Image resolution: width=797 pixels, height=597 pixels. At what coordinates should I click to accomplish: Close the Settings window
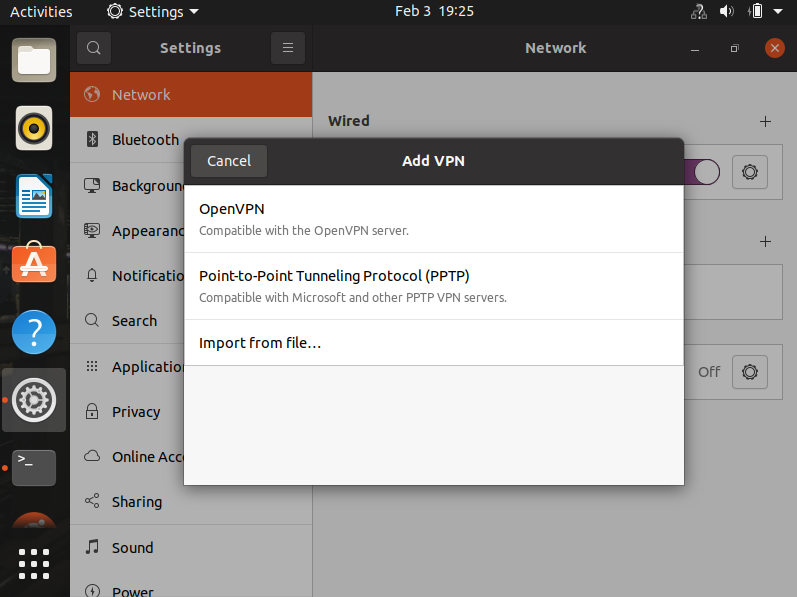[x=775, y=48]
